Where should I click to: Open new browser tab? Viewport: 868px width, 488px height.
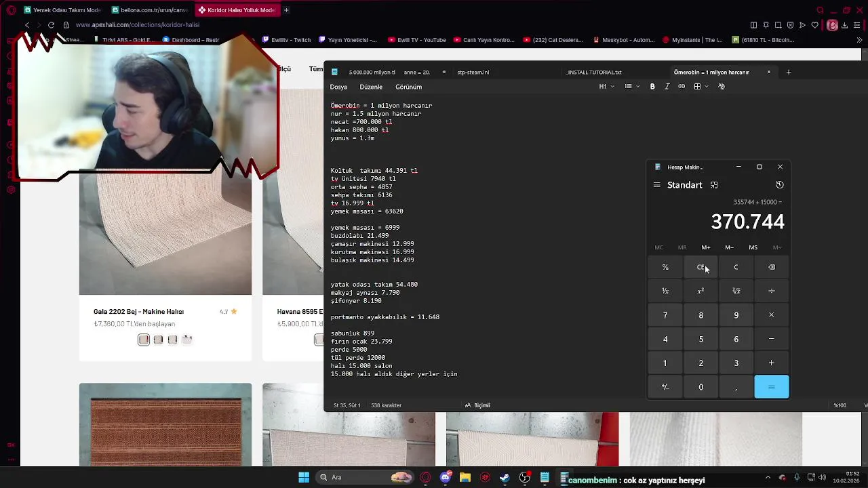click(286, 10)
